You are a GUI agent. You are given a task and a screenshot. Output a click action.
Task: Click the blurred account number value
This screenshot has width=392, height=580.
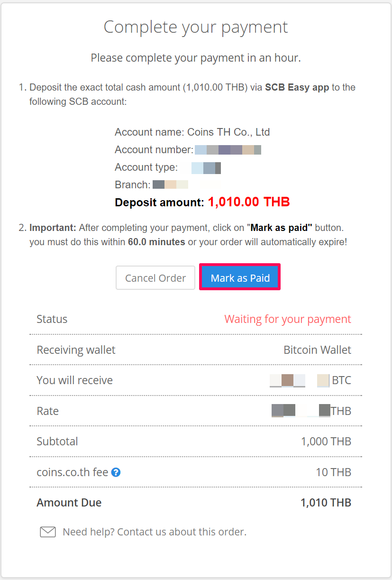[x=228, y=150]
